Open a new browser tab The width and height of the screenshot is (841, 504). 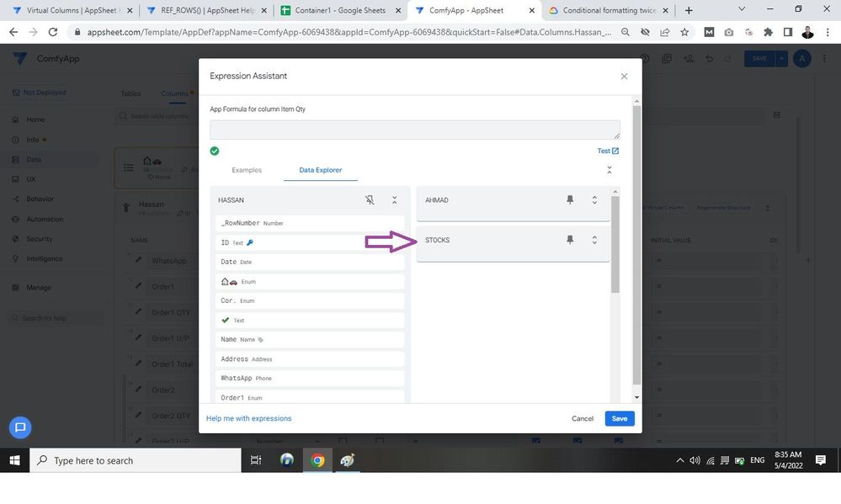coord(689,10)
